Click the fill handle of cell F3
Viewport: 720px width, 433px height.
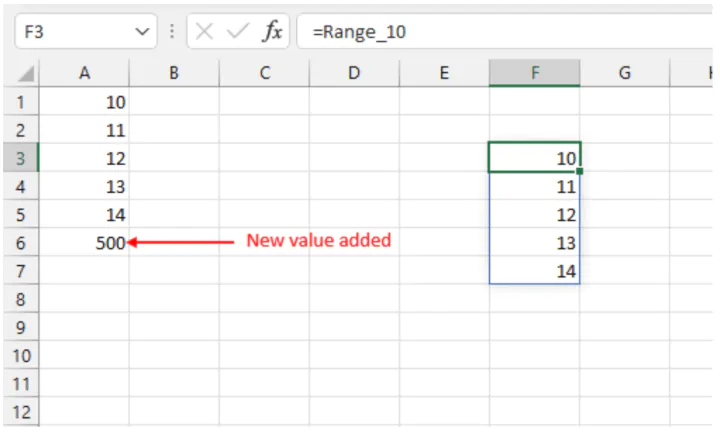[579, 171]
